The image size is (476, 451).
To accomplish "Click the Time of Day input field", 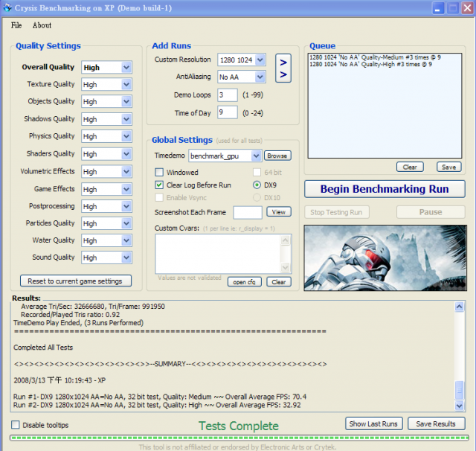I will 228,112.
